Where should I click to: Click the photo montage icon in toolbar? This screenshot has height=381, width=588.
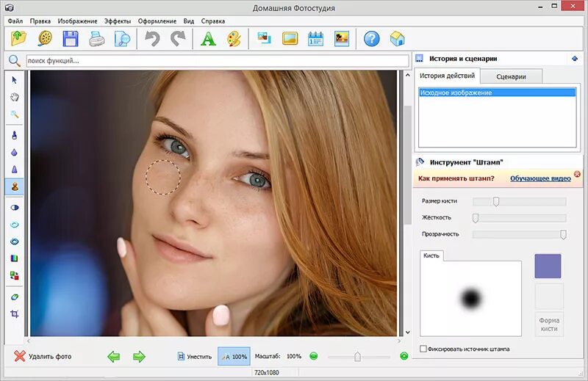(x=264, y=38)
